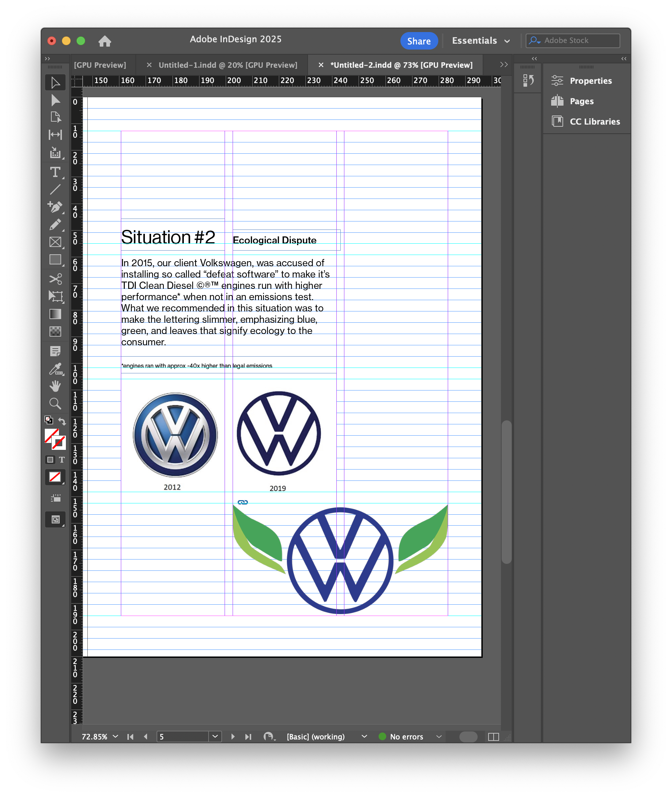
Task: Select the Zoom magnifier tool
Action: (x=55, y=404)
